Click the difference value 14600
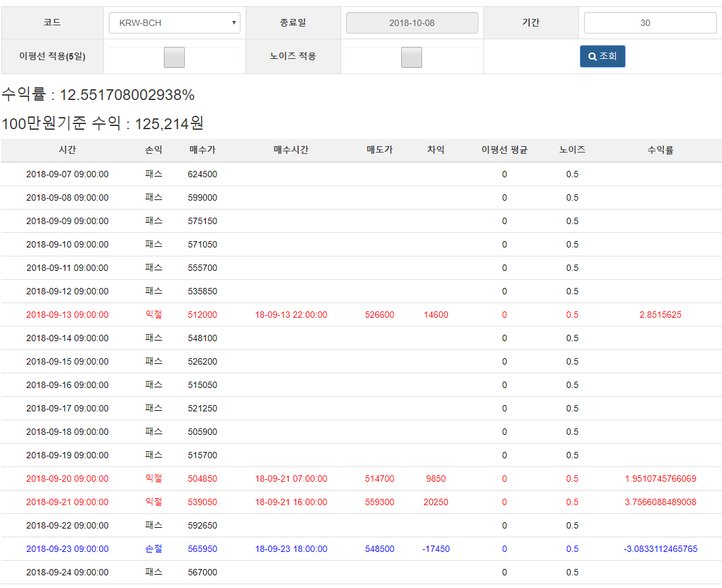722x588 pixels. click(x=436, y=315)
